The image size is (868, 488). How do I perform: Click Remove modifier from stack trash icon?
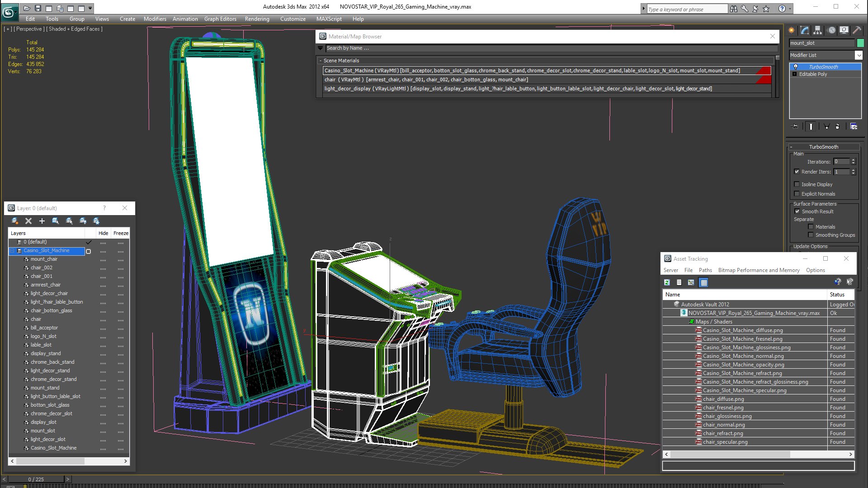point(837,127)
